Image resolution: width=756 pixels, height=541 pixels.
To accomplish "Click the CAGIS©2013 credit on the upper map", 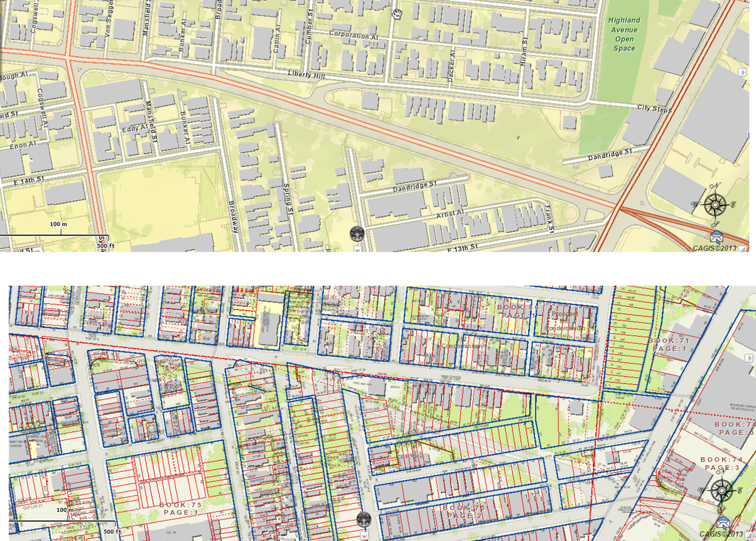I will coord(714,248).
